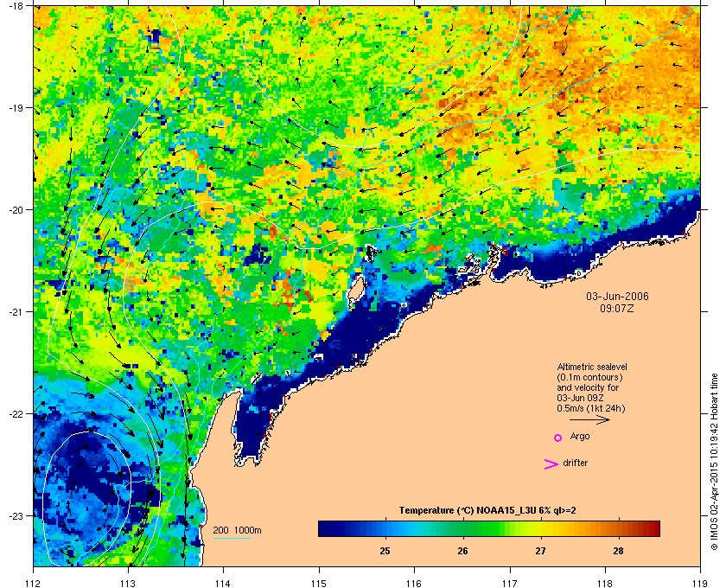
Task: Click the 'Altimetric sealevel' legend text
Action: pyautogui.click(x=592, y=367)
